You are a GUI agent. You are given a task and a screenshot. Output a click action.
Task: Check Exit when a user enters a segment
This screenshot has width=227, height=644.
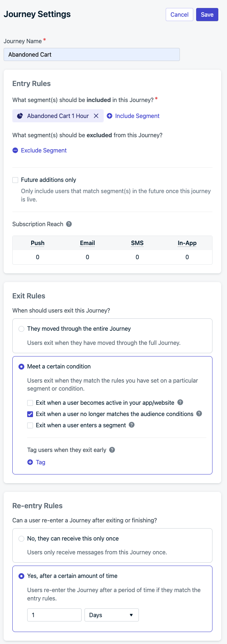point(30,425)
